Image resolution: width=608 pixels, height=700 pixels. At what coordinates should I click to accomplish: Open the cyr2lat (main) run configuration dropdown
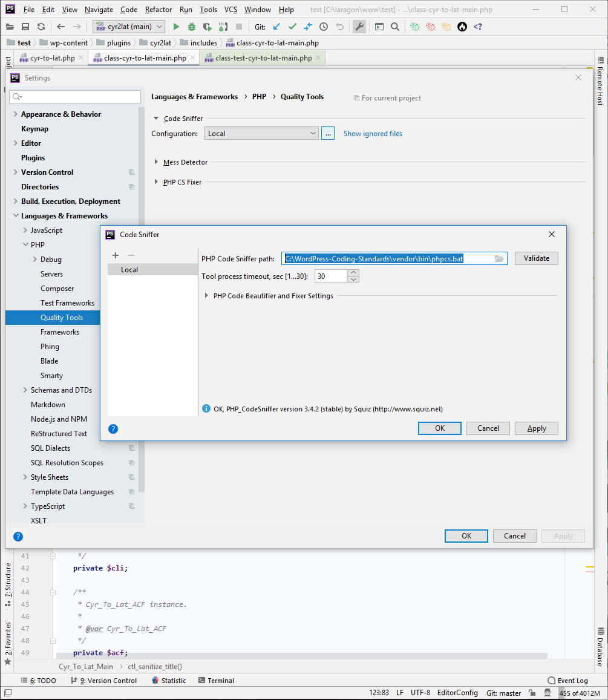pos(129,27)
